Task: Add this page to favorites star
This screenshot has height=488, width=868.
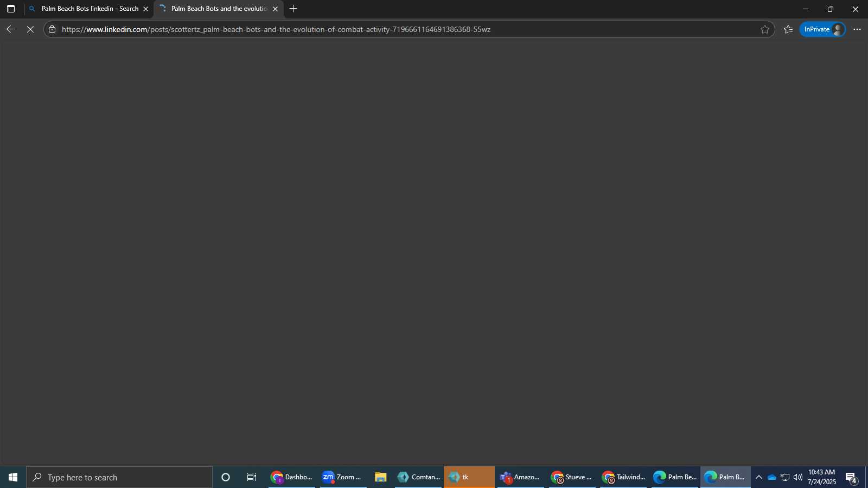Action: coord(765,29)
